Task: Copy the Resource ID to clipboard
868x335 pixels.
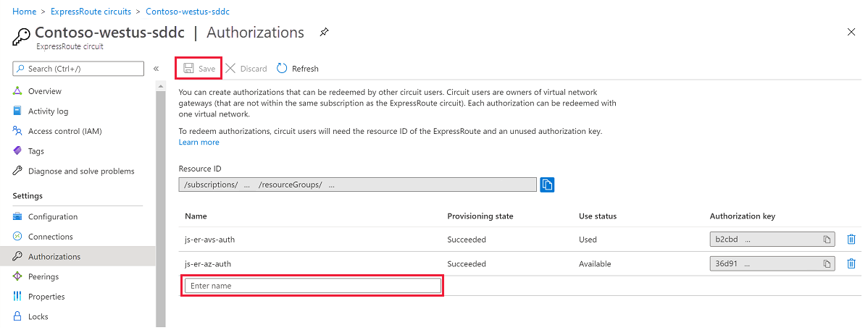Action: coord(547,185)
